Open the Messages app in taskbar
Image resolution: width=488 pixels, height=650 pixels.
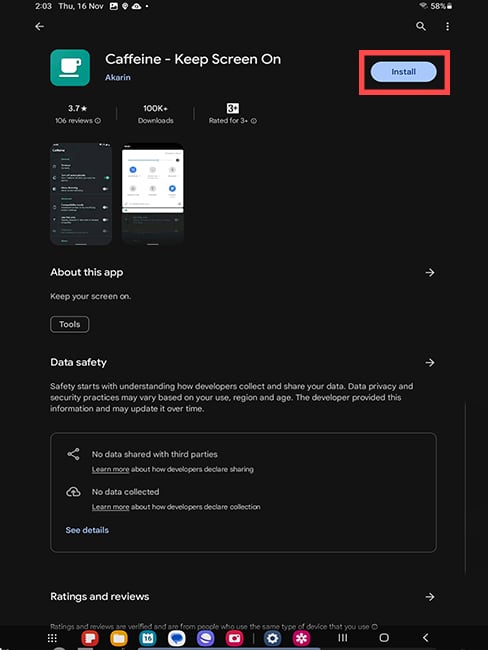click(177, 638)
